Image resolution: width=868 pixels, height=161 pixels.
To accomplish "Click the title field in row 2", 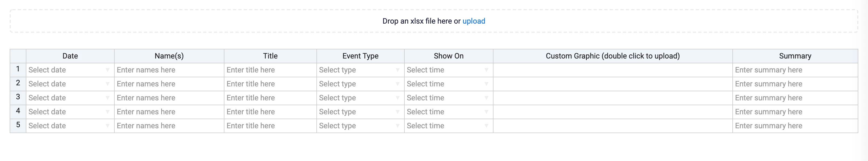I will pyautogui.click(x=270, y=84).
